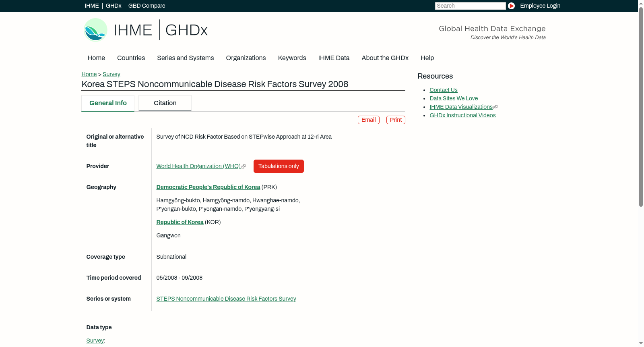Go to Organizations in the main navigation
Image resolution: width=644 pixels, height=347 pixels.
[x=246, y=58]
